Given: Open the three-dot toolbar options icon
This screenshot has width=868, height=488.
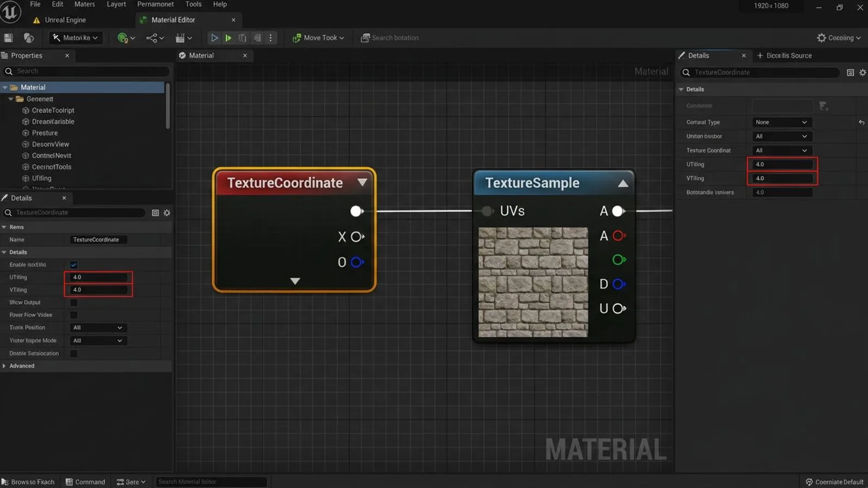Looking at the screenshot, I should pyautogui.click(x=270, y=38).
